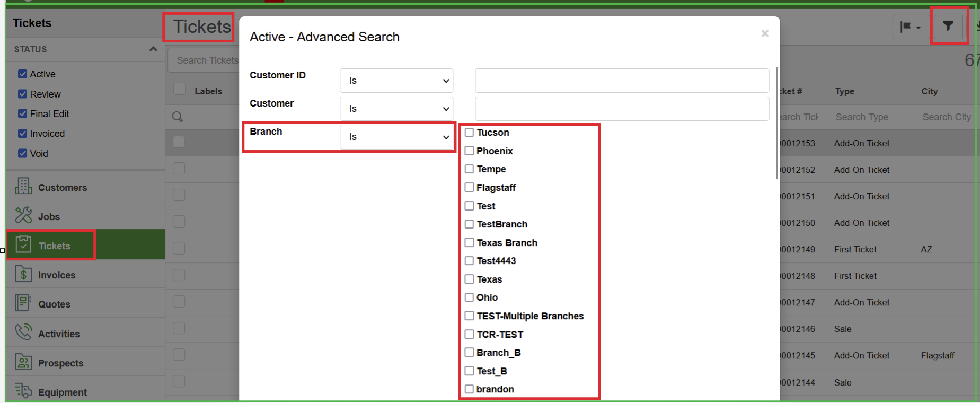Uncheck the Invoiced status checkbox
The image size is (980, 403).
coord(22,134)
